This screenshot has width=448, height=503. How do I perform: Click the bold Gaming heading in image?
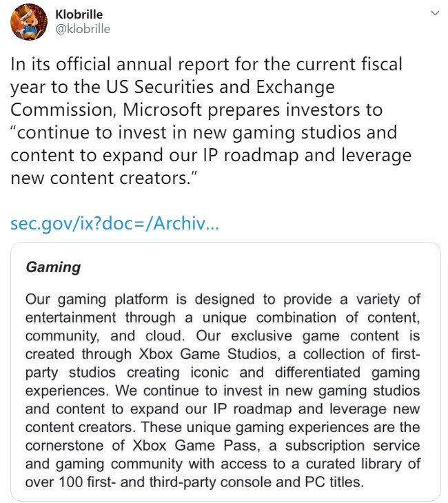pyautogui.click(x=53, y=267)
